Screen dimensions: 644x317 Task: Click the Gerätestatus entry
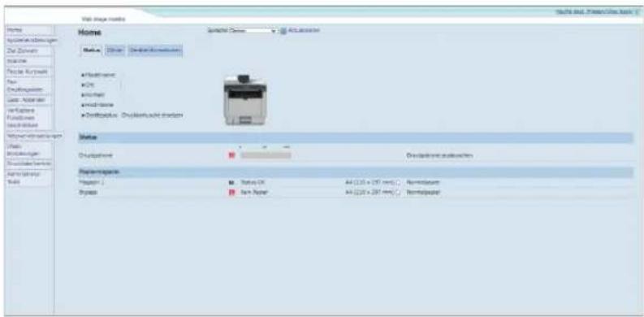pos(101,115)
